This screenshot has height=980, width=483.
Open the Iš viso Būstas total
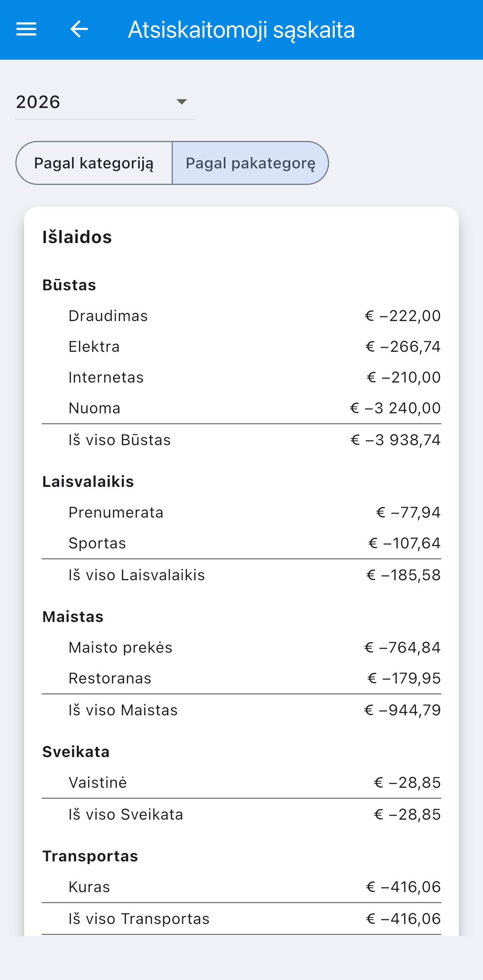pyautogui.click(x=241, y=440)
